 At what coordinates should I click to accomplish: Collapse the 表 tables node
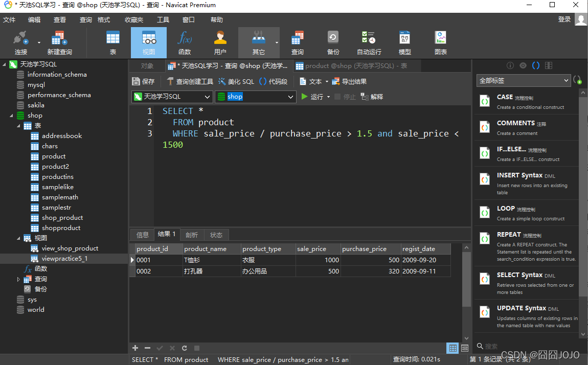[18, 126]
